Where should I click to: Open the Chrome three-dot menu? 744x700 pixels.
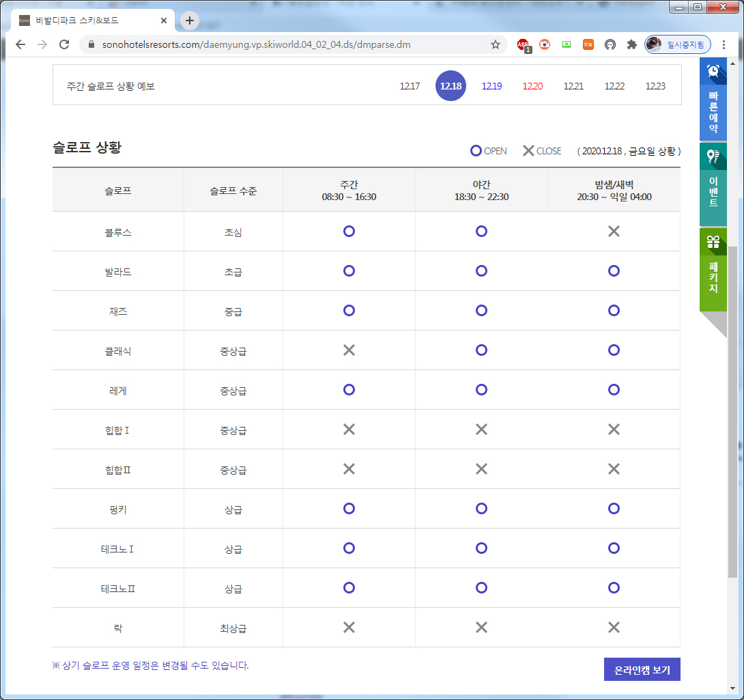tap(724, 44)
